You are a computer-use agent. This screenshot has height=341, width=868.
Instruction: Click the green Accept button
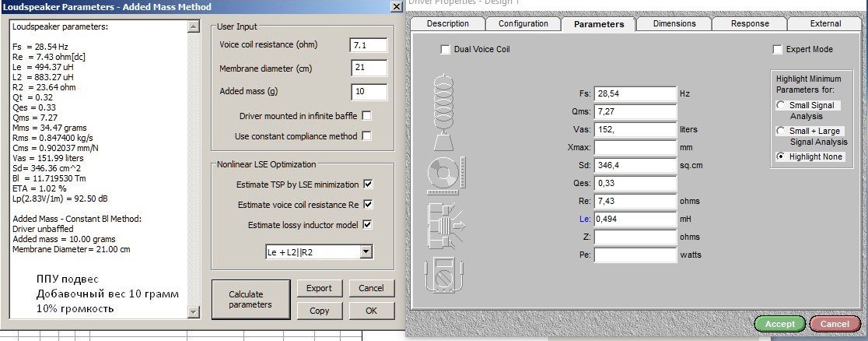[780, 324]
